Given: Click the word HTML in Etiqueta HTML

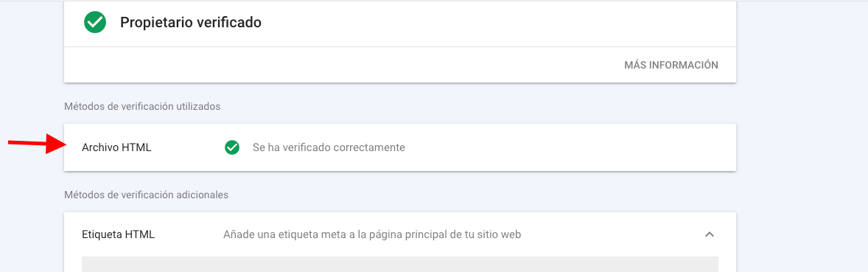Looking at the screenshot, I should pyautogui.click(x=139, y=234).
